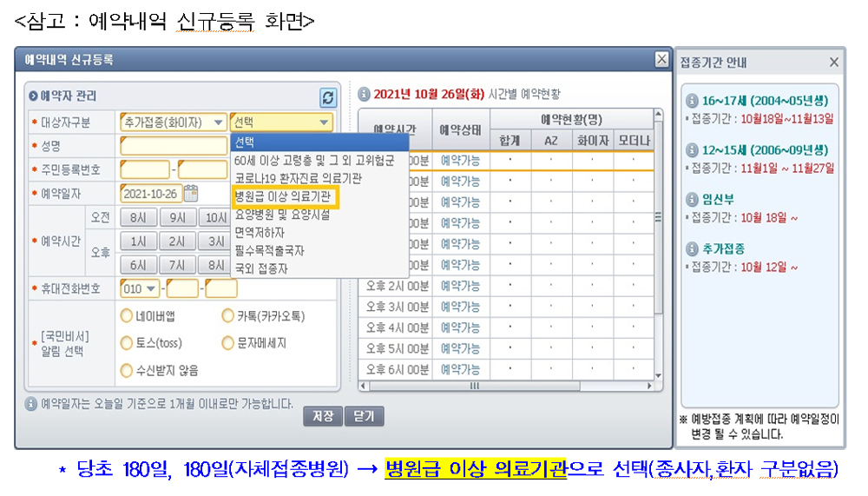Select the 토스(toss) radio button
Screen dimensions: 868x496
coord(126,343)
